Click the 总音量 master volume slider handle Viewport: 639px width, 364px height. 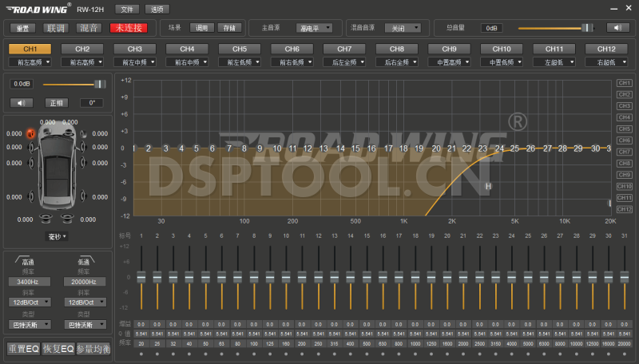tap(585, 28)
